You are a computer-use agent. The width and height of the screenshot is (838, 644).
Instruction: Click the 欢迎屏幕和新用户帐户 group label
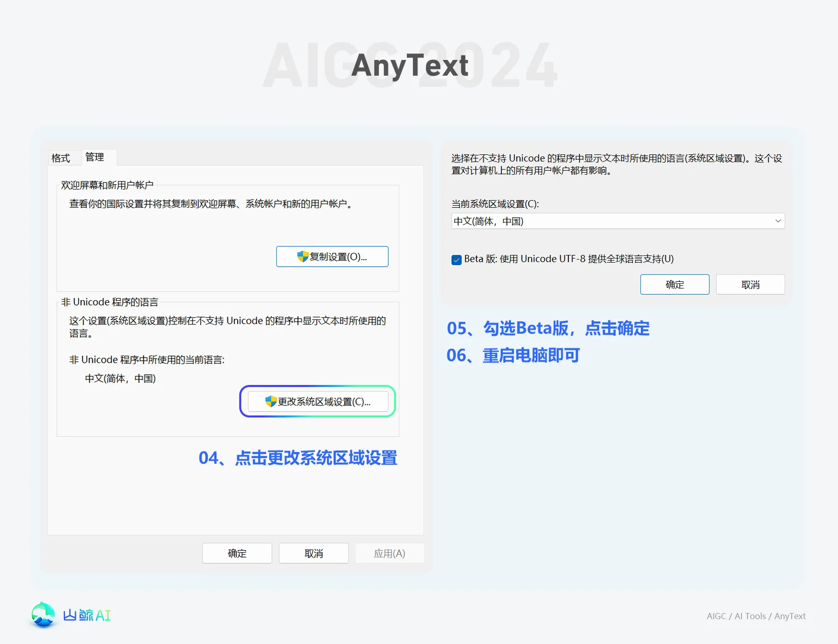(107, 185)
